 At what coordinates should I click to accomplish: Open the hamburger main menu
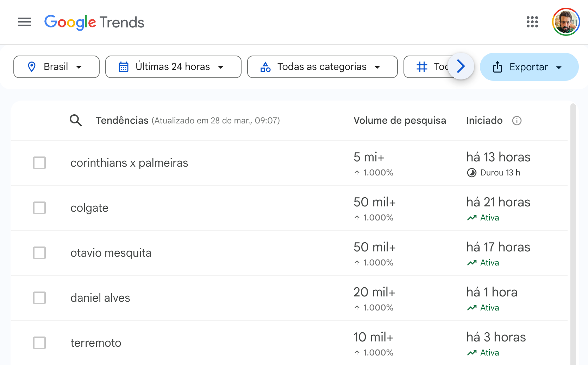click(25, 22)
